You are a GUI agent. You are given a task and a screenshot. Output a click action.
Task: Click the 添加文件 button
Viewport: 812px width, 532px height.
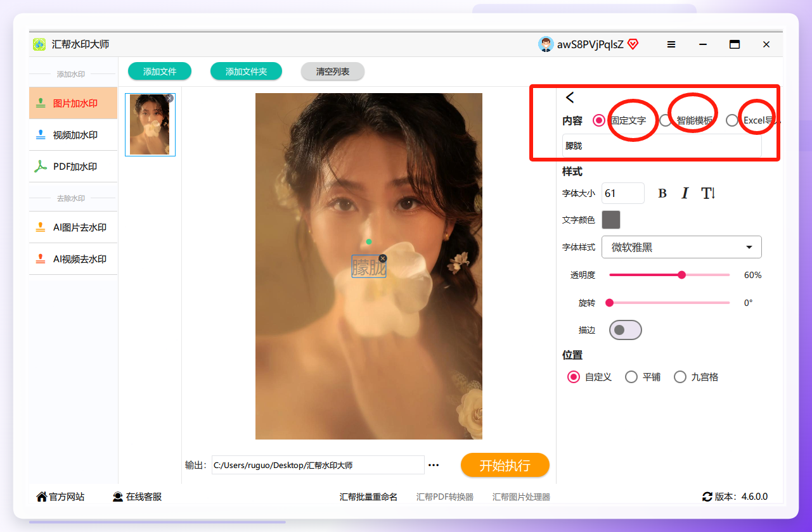pos(160,72)
